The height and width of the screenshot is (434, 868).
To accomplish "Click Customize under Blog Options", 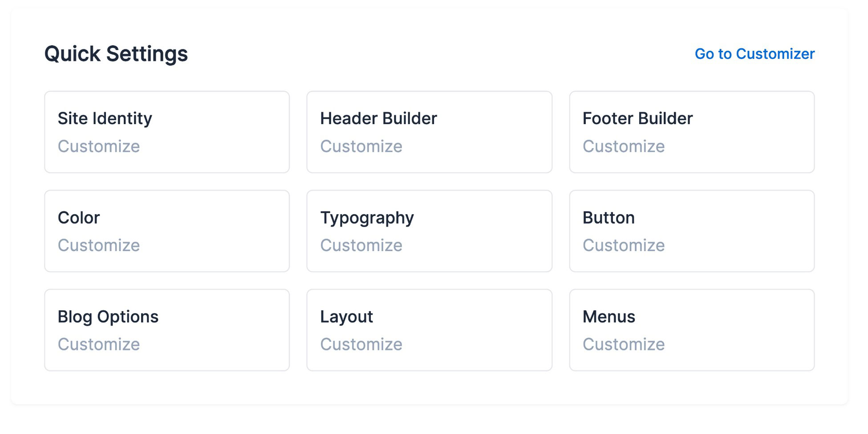I will (99, 345).
